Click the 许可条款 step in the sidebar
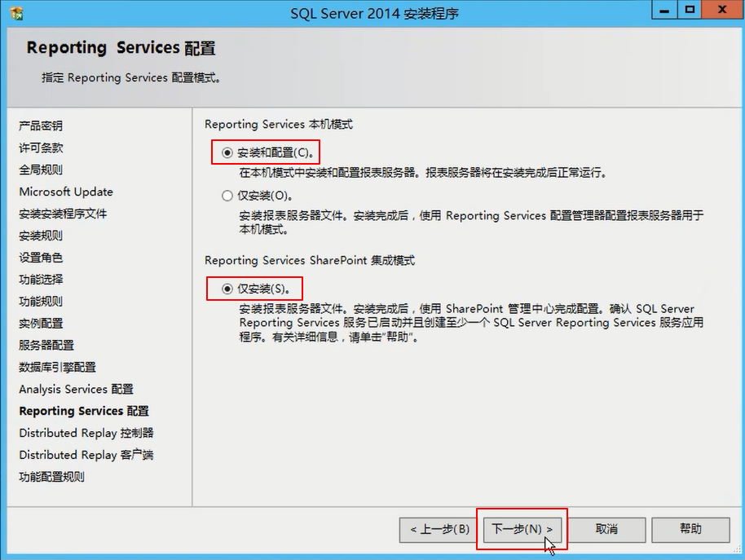Screen dimensions: 745x560 (x=41, y=148)
